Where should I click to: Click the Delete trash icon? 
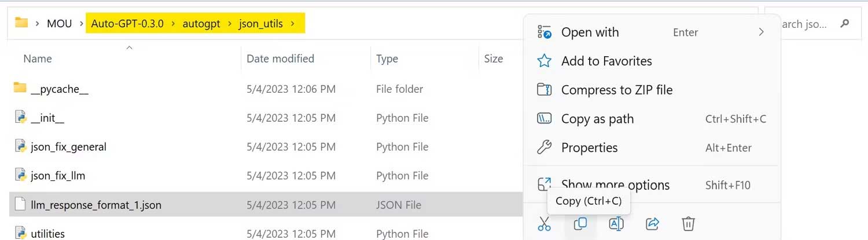click(688, 224)
